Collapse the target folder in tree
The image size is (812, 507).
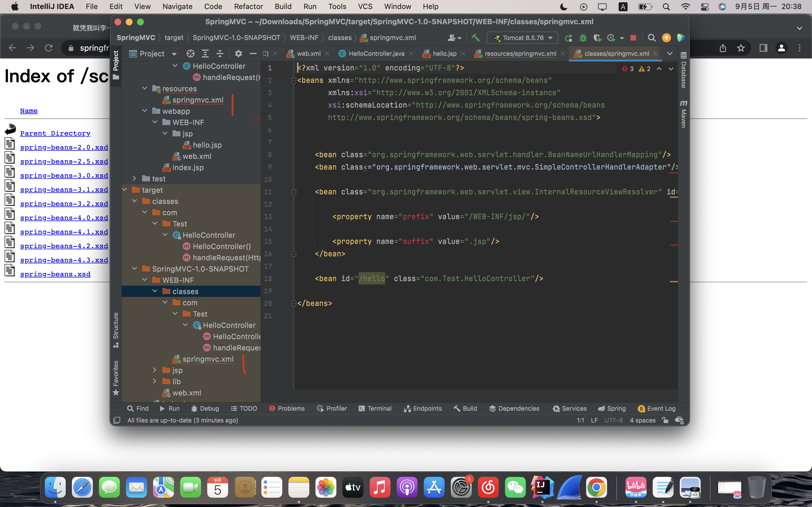[125, 190]
